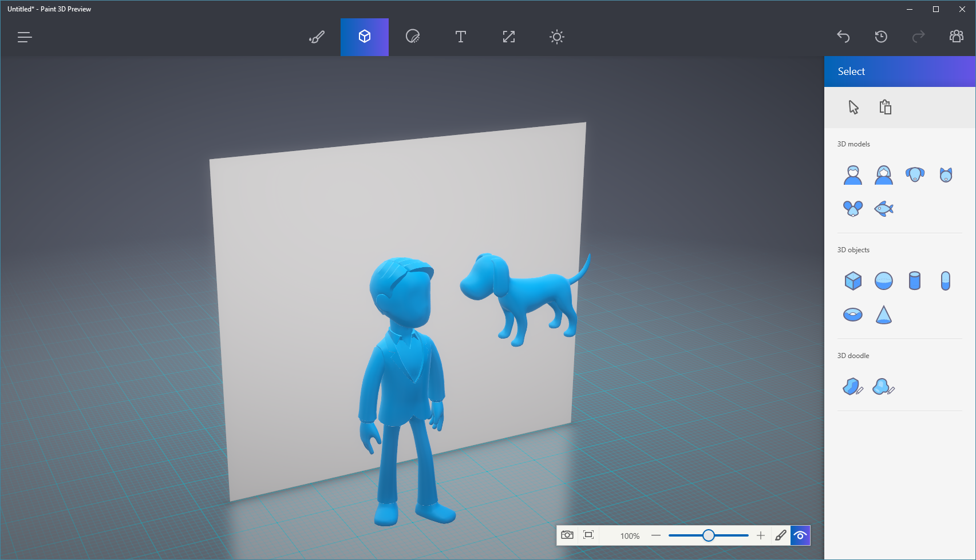Insert the Dog 3D model

[x=915, y=174]
